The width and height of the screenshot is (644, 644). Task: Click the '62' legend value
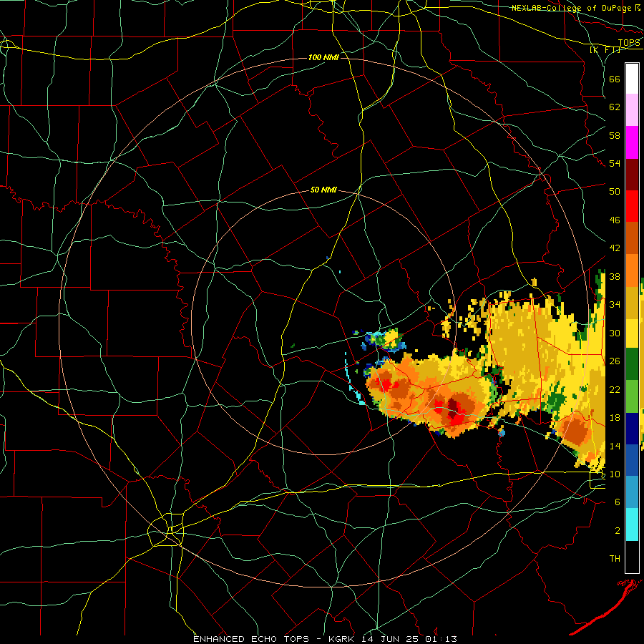[x=615, y=107]
